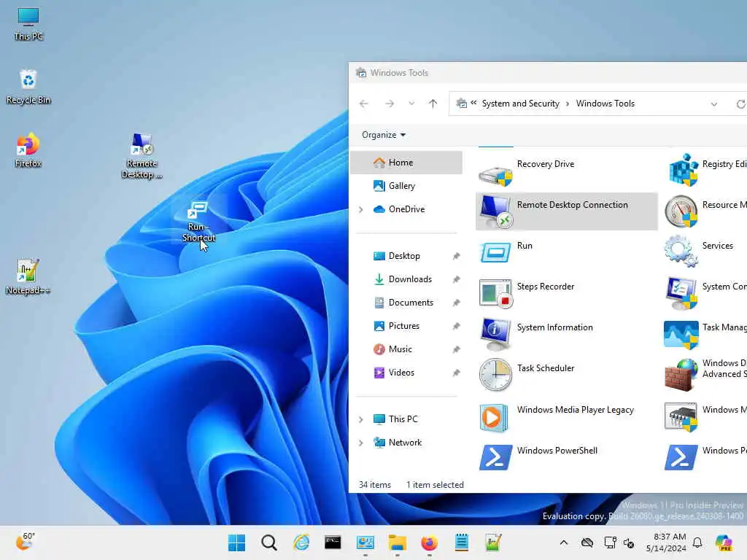Go up one folder level
The width and height of the screenshot is (747, 560).
click(433, 104)
